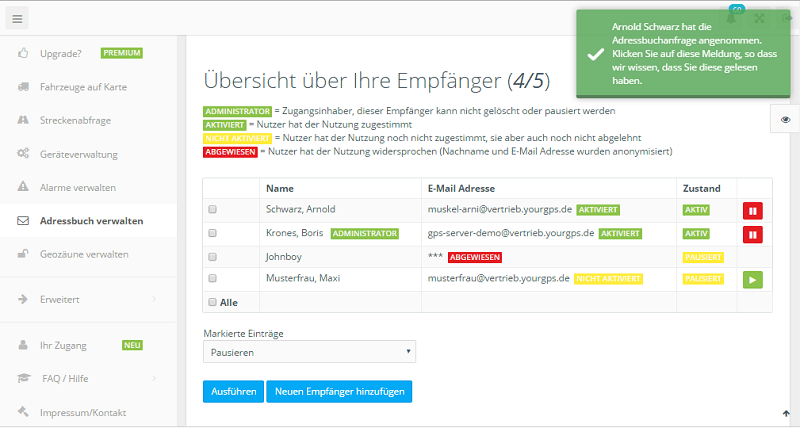Click the NEU badge next to Ihr Zugang
800x428 pixels.
pyautogui.click(x=132, y=345)
